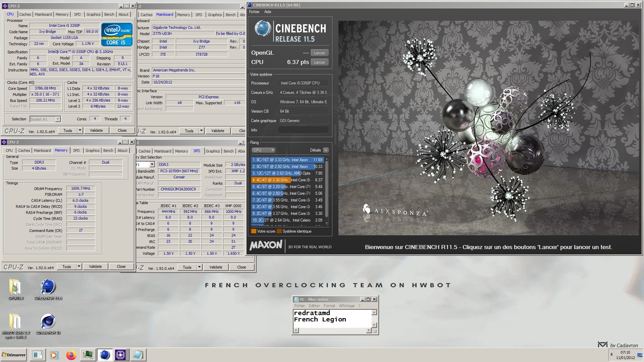Run the OpenGL test with Lancer

[319, 53]
